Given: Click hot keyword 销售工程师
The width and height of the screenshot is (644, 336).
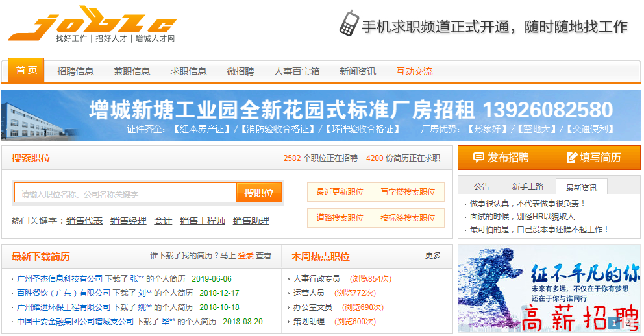Looking at the screenshot, I should click(203, 221).
